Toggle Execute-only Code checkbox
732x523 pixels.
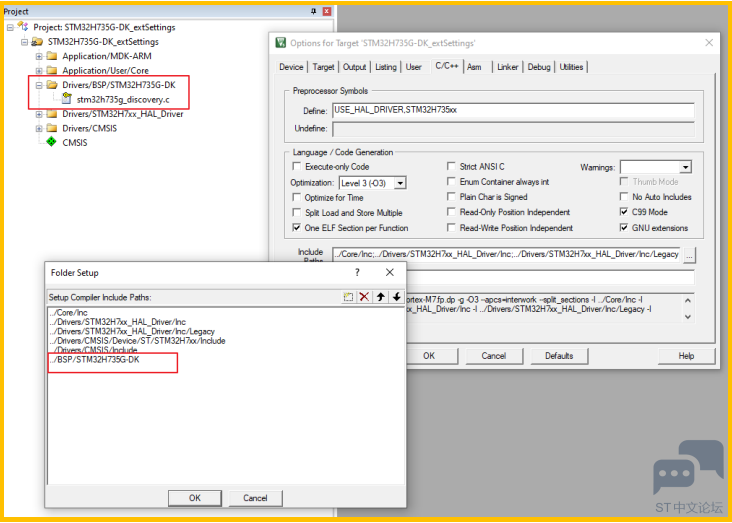pyautogui.click(x=296, y=166)
